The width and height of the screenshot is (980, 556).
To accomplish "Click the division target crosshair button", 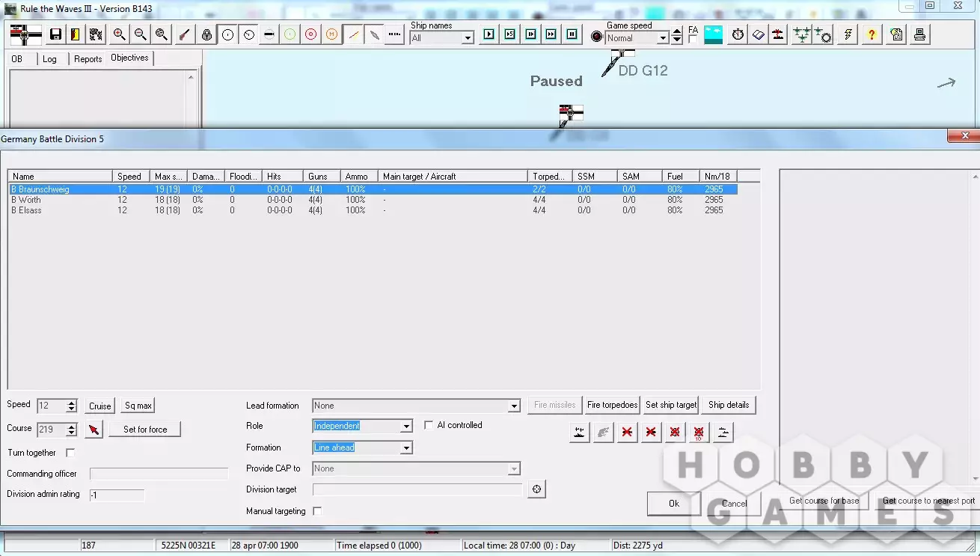I will click(x=536, y=489).
